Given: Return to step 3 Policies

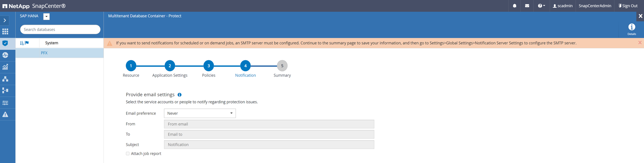Looking at the screenshot, I should tap(208, 66).
